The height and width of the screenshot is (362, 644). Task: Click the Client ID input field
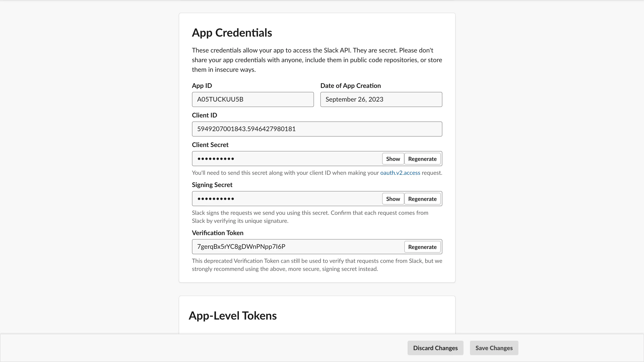317,129
